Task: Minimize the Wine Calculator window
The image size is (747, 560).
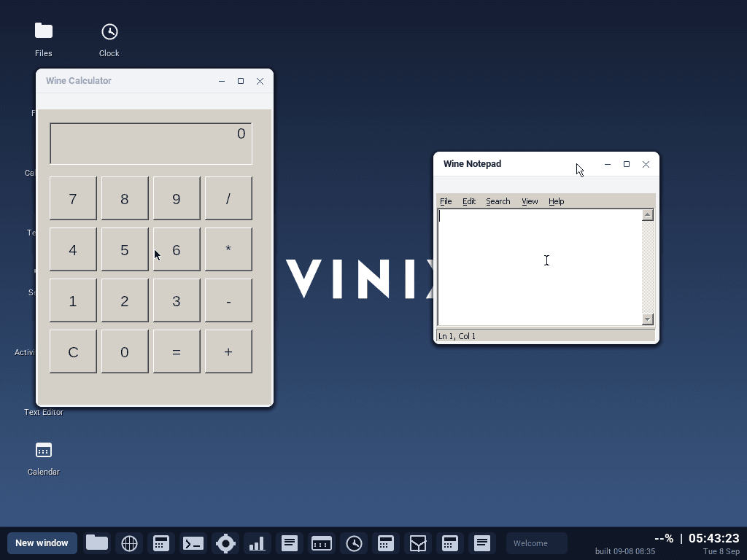Action: [222, 81]
